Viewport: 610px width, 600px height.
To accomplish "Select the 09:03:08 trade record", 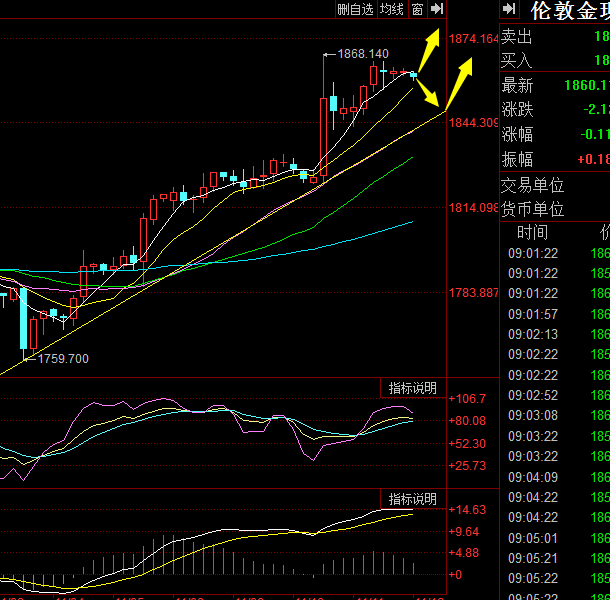I will (533, 415).
